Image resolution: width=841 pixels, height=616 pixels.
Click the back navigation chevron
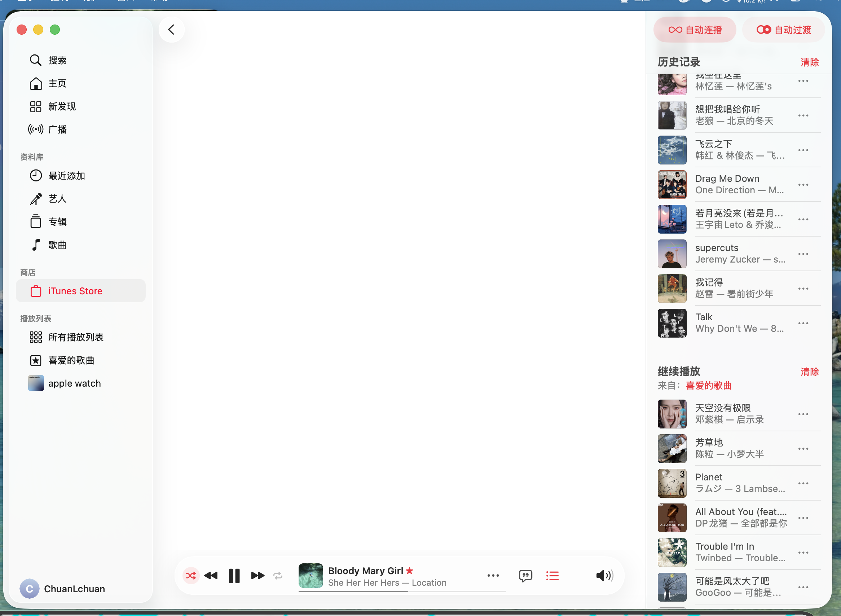(171, 30)
